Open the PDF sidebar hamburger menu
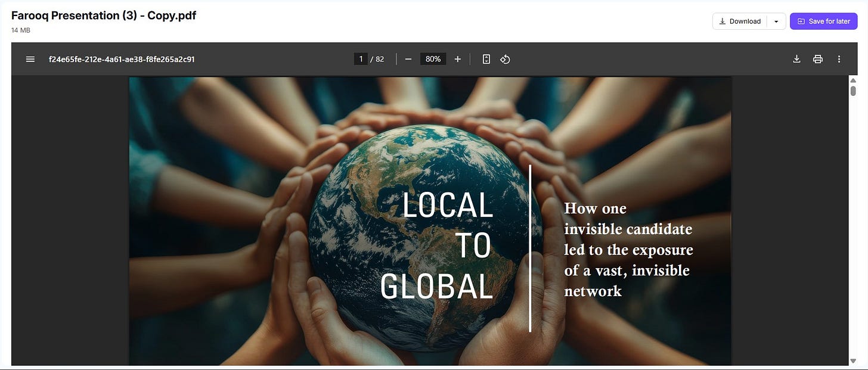868x370 pixels. tap(30, 59)
